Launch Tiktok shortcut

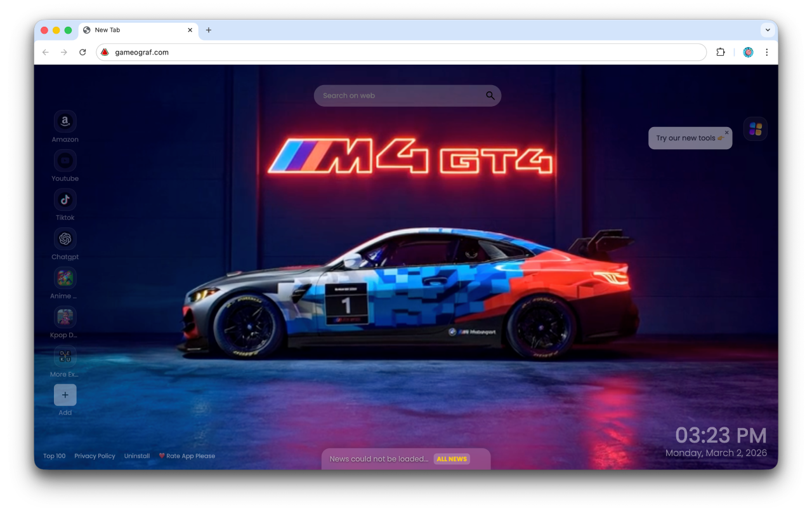[65, 199]
